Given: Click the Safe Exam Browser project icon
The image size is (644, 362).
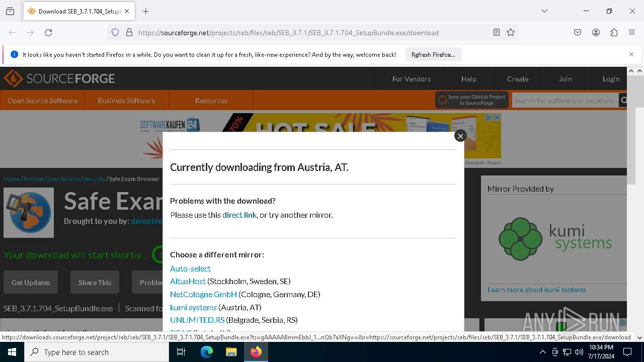Looking at the screenshot, I should (x=29, y=213).
